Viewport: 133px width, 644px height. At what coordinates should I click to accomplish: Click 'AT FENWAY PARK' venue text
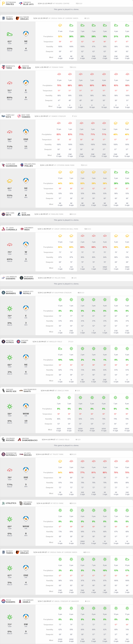(x=56, y=67)
